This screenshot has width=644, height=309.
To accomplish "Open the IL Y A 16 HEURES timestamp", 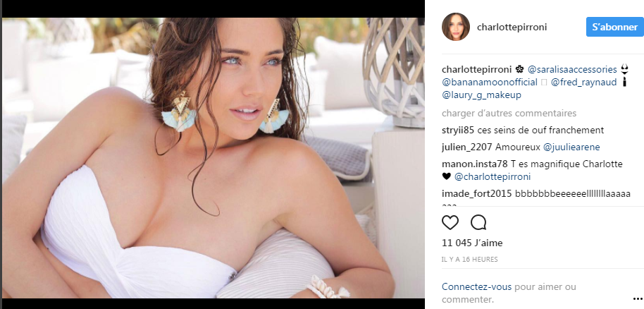I will click(469, 259).
